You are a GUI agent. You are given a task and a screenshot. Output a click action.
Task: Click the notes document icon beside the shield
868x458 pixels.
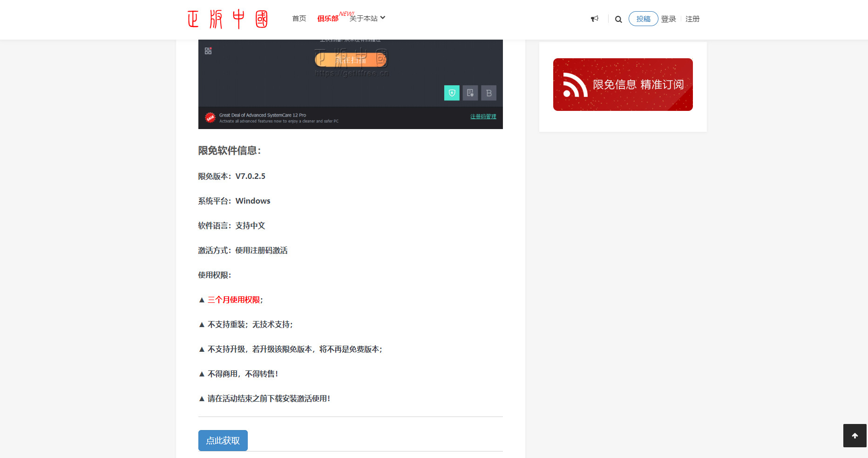[x=470, y=93]
